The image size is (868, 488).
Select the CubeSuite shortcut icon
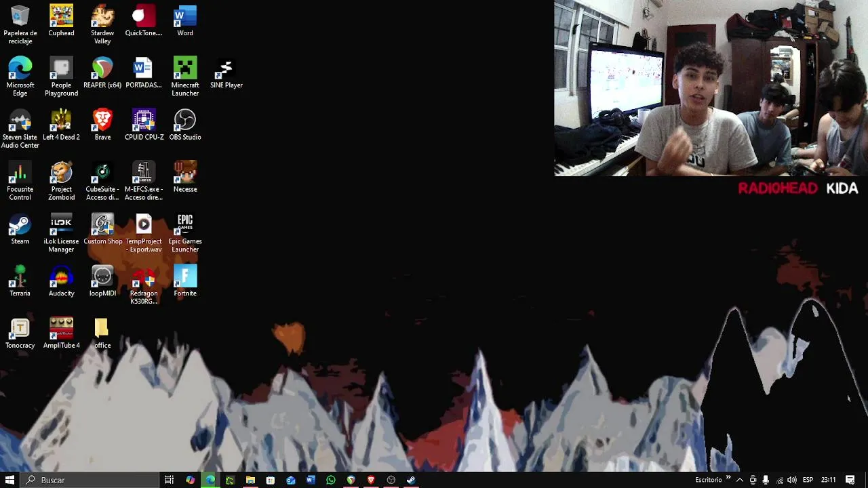tap(102, 181)
